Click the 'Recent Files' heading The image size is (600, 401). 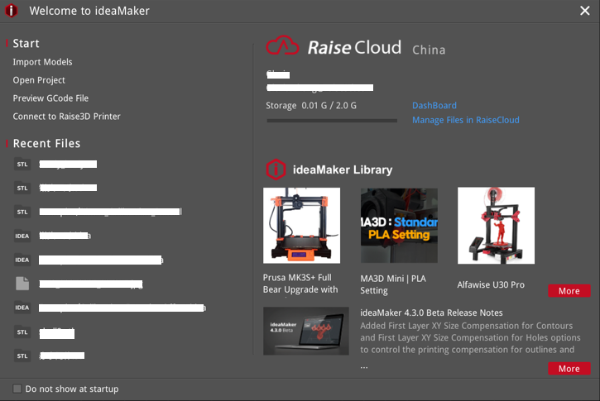pyautogui.click(x=47, y=143)
